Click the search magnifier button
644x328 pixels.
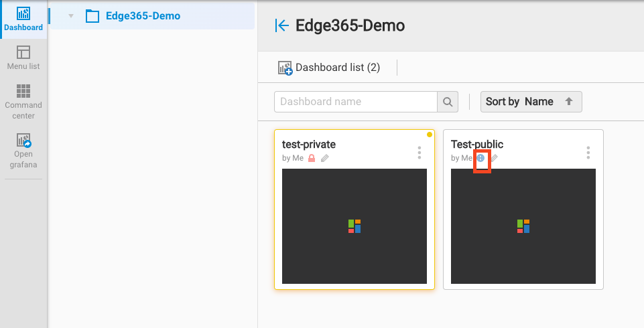[x=448, y=102]
